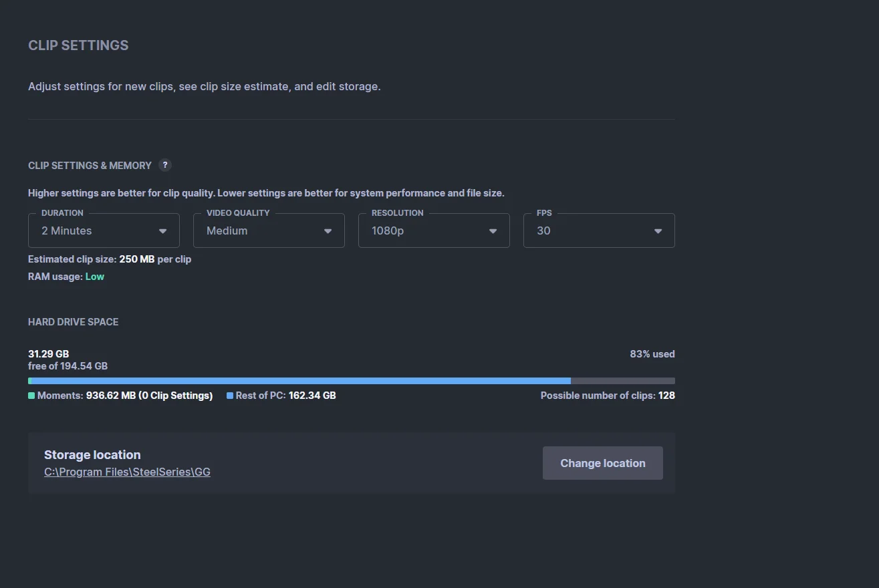Click the "Rest of PC: 162.34 GB" label
The width and height of the screenshot is (879, 588).
(286, 396)
